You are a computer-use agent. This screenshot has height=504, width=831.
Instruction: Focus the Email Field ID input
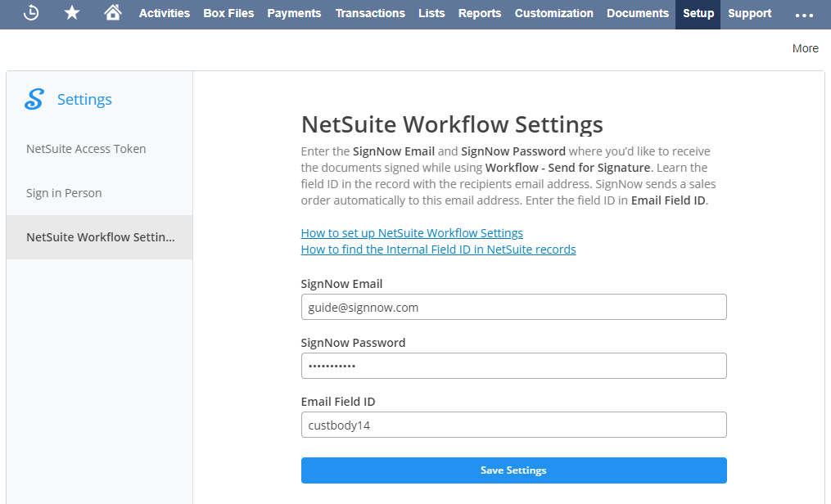click(513, 425)
